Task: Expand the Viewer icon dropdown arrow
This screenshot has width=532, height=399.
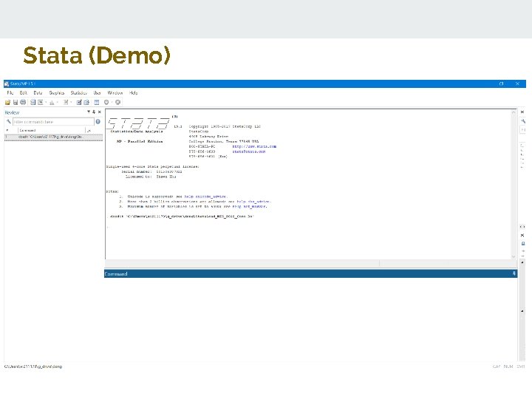Action: tap(46, 103)
